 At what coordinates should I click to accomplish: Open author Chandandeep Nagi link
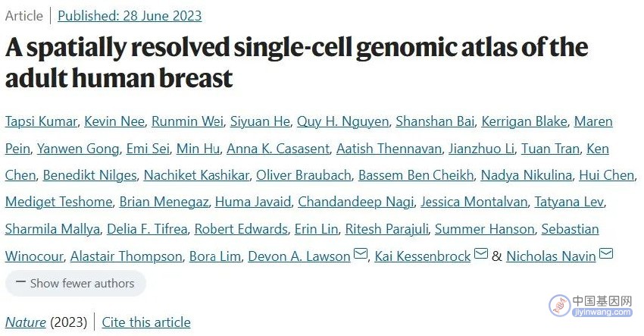coord(356,202)
